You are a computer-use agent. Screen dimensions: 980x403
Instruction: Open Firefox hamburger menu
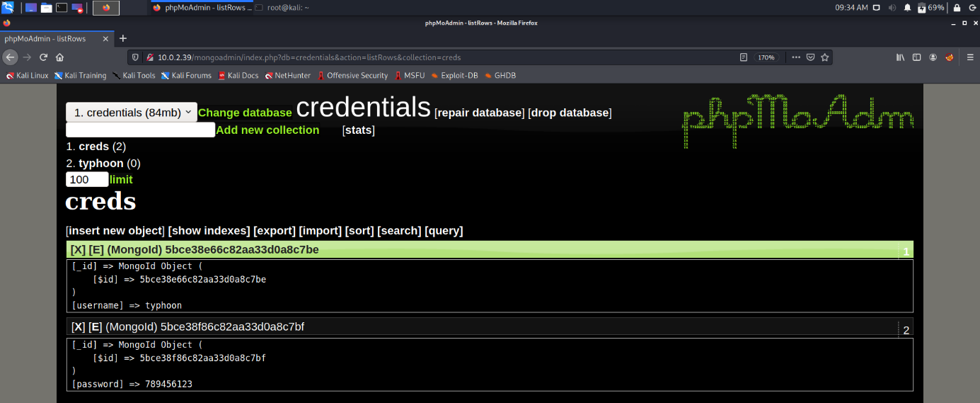point(967,57)
